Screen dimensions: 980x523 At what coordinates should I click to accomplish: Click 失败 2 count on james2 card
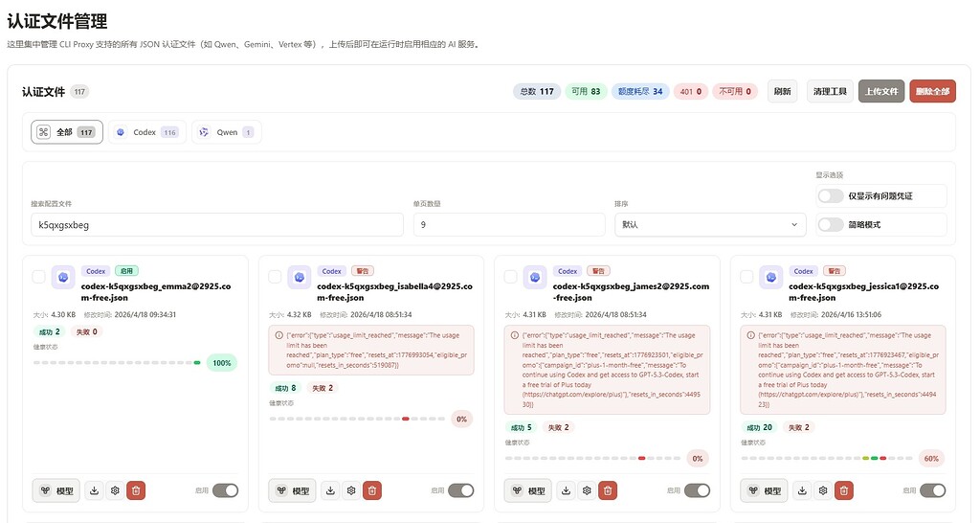pos(559,427)
